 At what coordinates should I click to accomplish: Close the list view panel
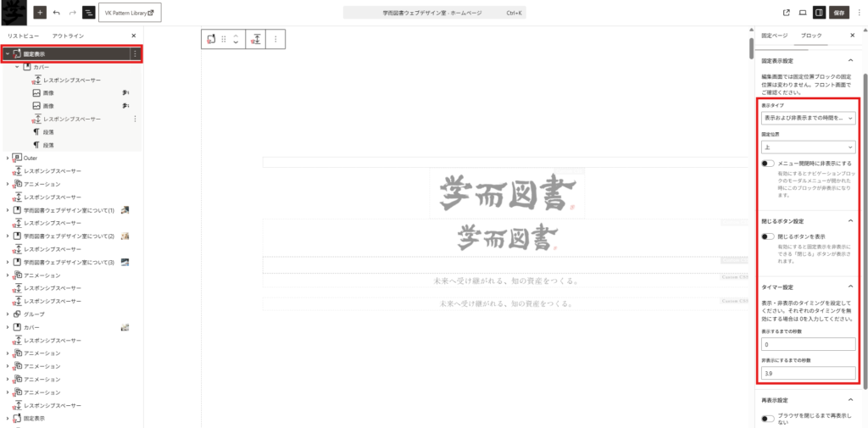[134, 36]
